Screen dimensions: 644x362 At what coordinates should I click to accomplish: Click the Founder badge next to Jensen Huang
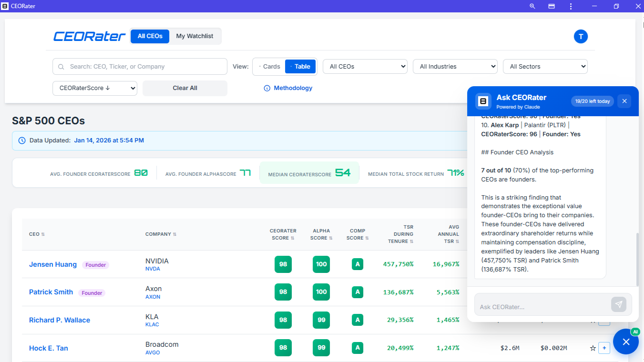96,265
